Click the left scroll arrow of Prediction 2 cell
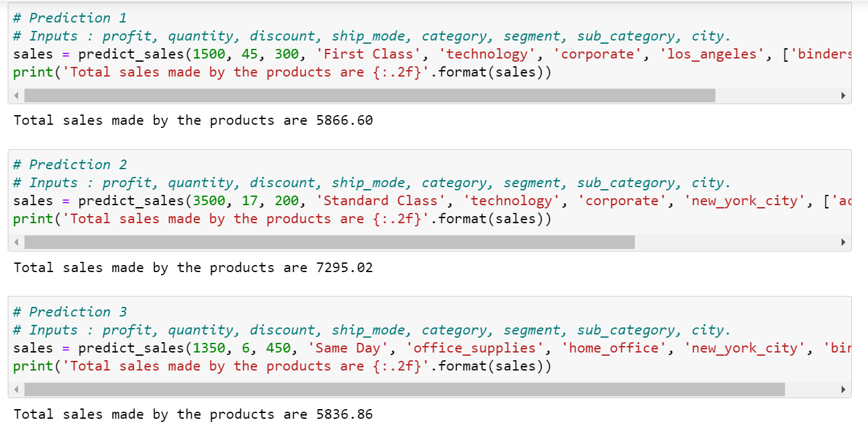Image resolution: width=868 pixels, height=431 pixels. (15, 243)
